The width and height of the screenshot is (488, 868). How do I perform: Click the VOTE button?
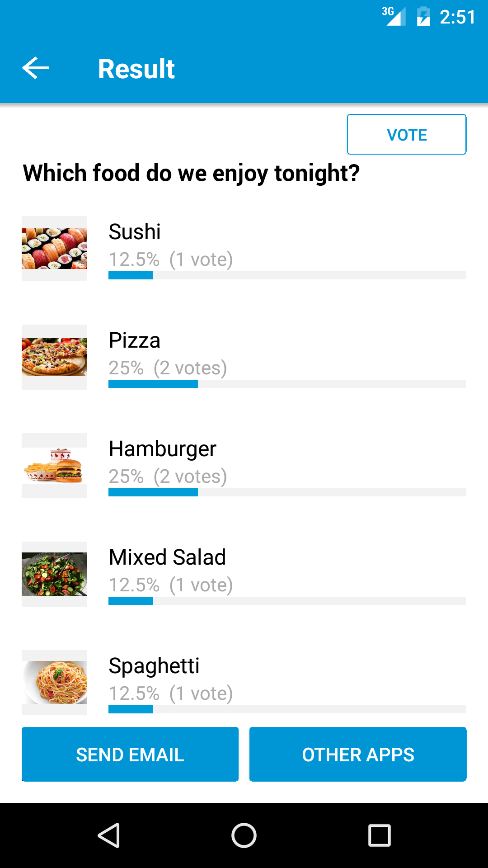[406, 134]
